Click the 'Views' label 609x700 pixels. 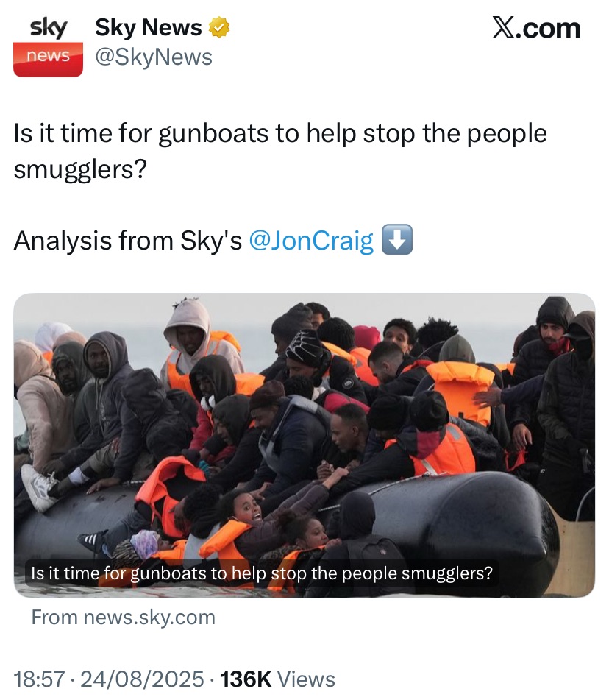(x=306, y=679)
